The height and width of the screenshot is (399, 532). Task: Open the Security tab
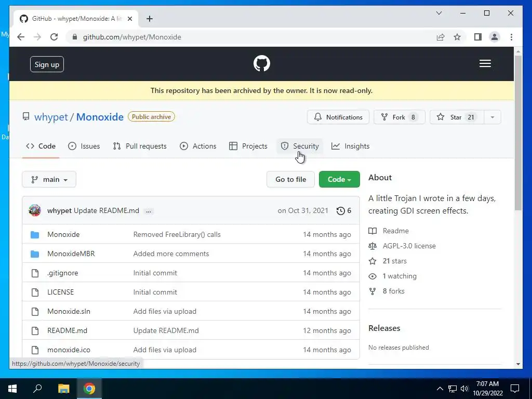point(300,146)
